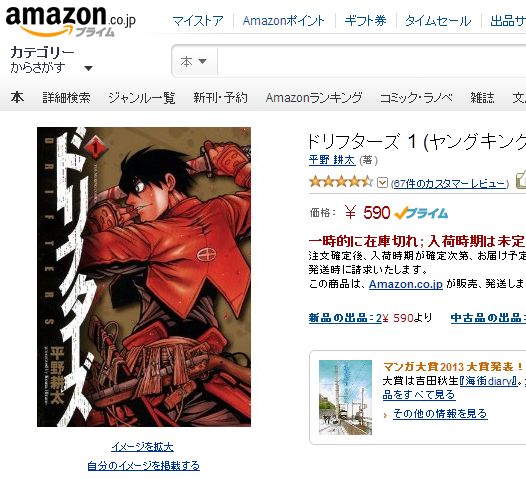Screen dimensions: 526x479
Task: Open the rating breakdown dropdown arrow
Action: click(382, 182)
